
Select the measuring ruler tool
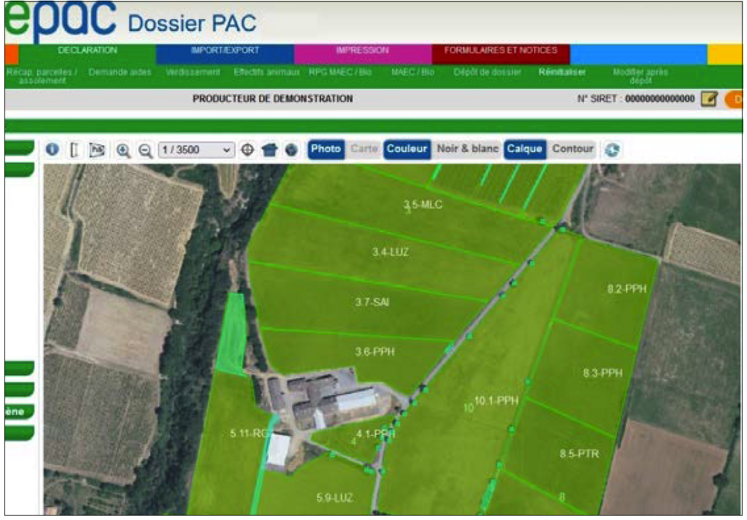(74, 150)
